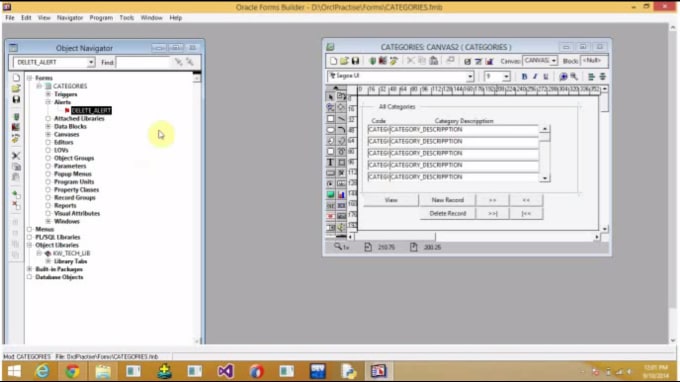Click the red Delete icon in Object Navigator sidebar
680x382 pixels.
(16, 205)
